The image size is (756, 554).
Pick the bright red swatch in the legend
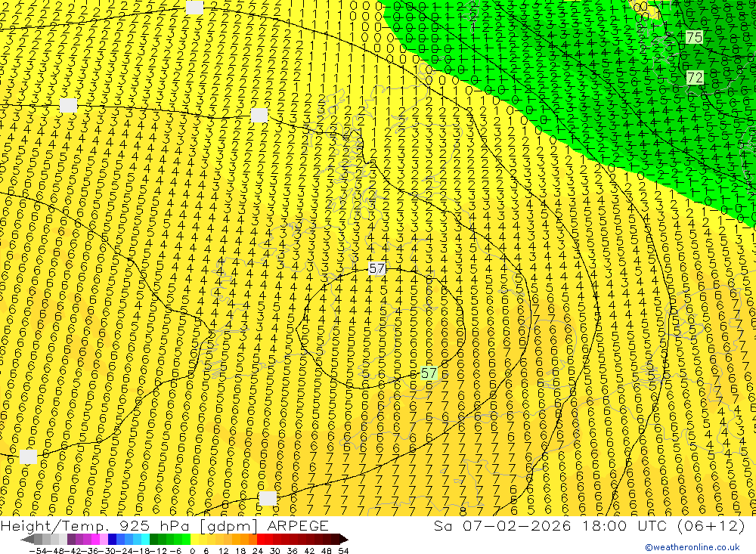pyautogui.click(x=261, y=539)
